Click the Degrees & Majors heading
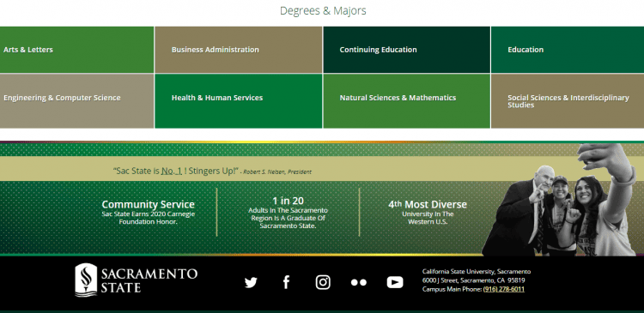 tap(323, 10)
